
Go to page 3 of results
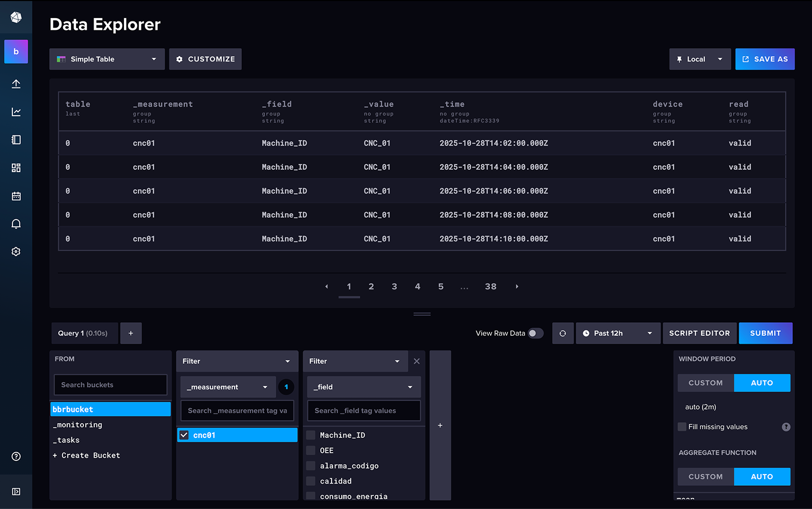[394, 287]
